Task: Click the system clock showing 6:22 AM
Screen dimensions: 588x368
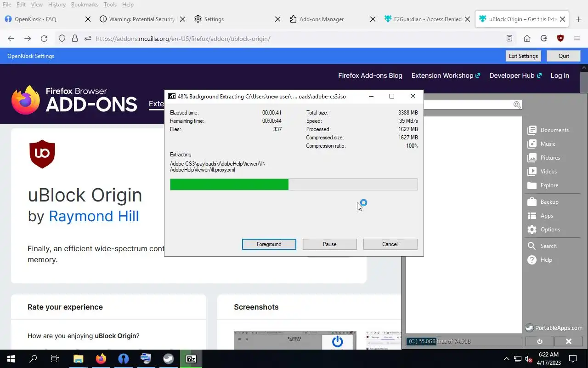Action: [x=548, y=359]
